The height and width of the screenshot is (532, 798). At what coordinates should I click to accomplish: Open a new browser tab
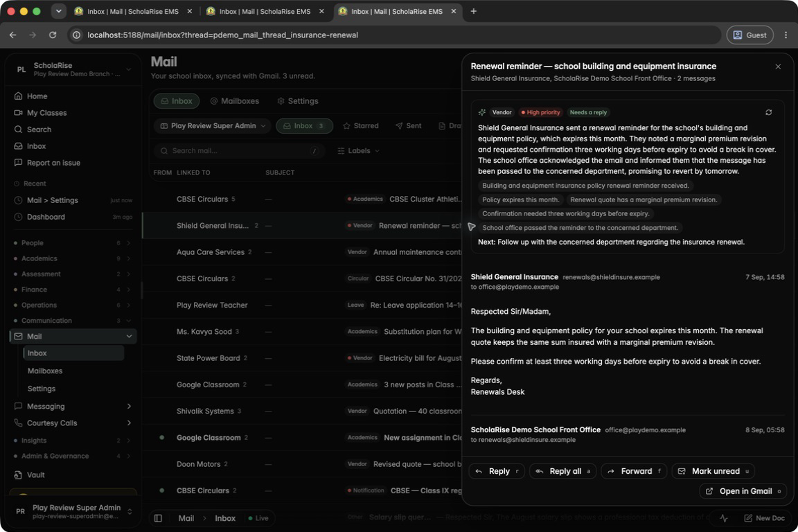(473, 11)
